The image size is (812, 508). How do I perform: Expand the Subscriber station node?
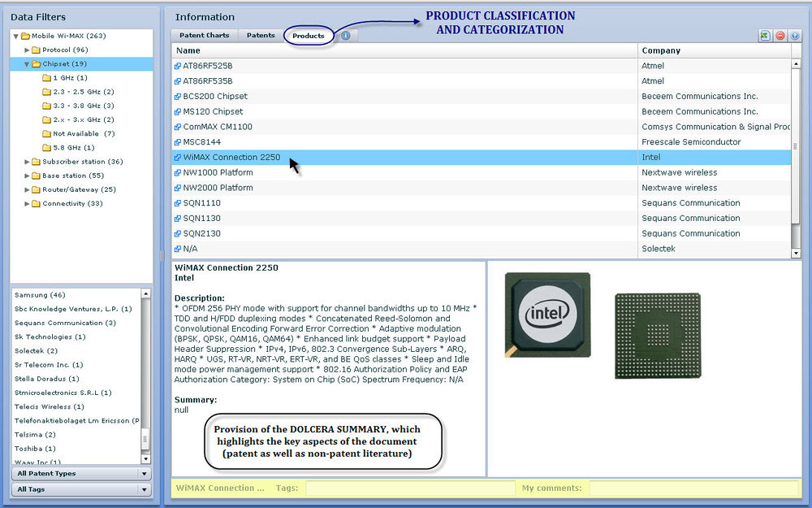pyautogui.click(x=25, y=162)
